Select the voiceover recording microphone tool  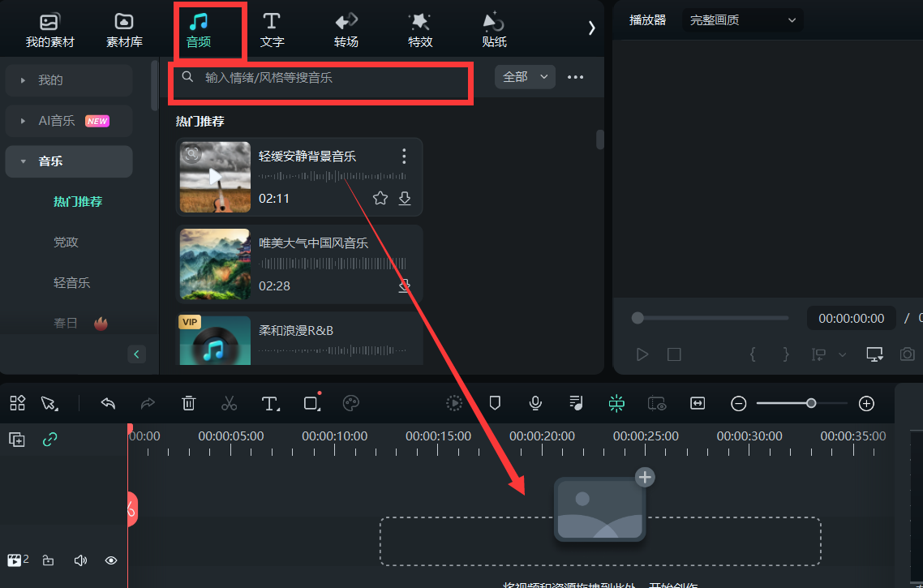[x=534, y=403]
